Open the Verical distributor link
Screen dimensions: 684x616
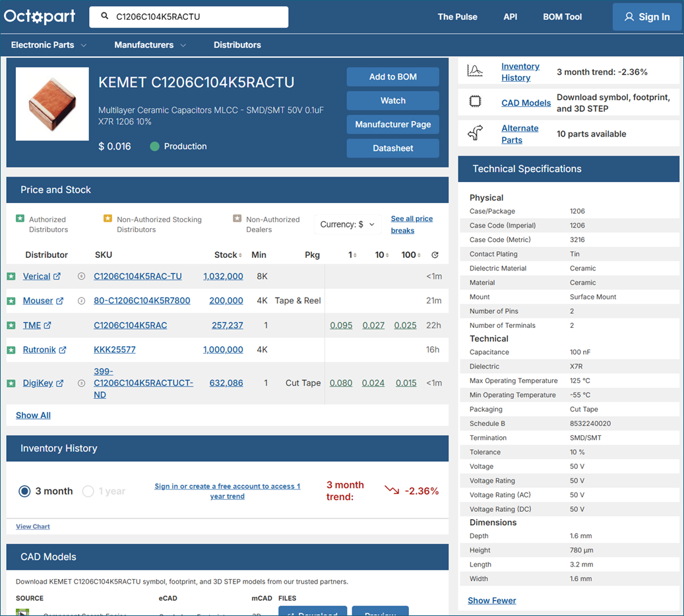point(37,276)
